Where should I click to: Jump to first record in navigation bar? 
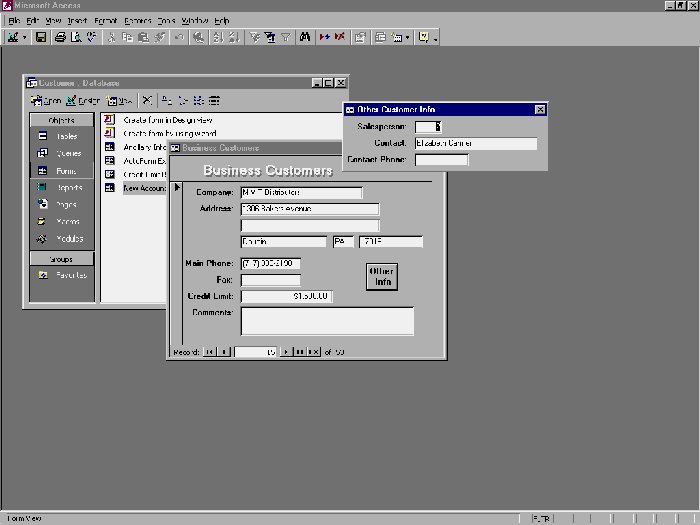pyautogui.click(x=210, y=352)
